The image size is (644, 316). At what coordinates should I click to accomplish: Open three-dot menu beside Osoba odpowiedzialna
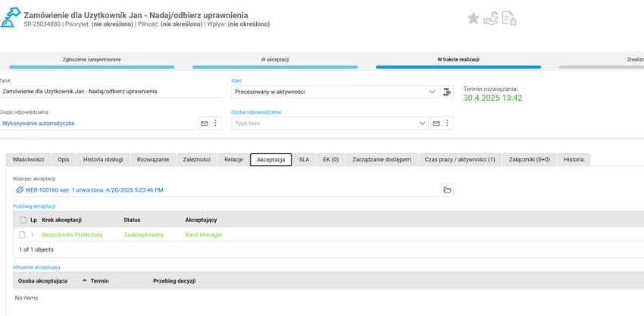(447, 124)
